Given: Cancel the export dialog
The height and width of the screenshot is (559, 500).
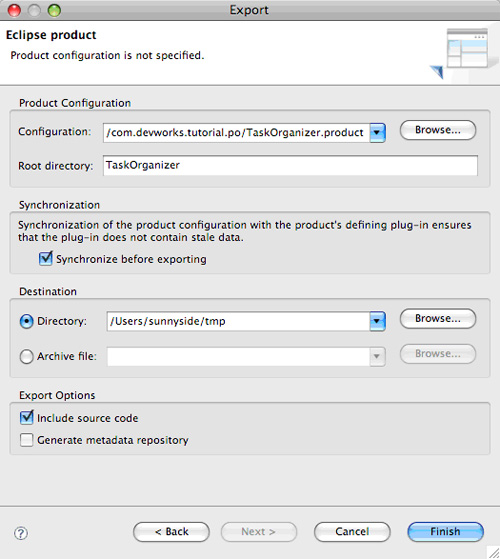Looking at the screenshot, I should coord(352,532).
